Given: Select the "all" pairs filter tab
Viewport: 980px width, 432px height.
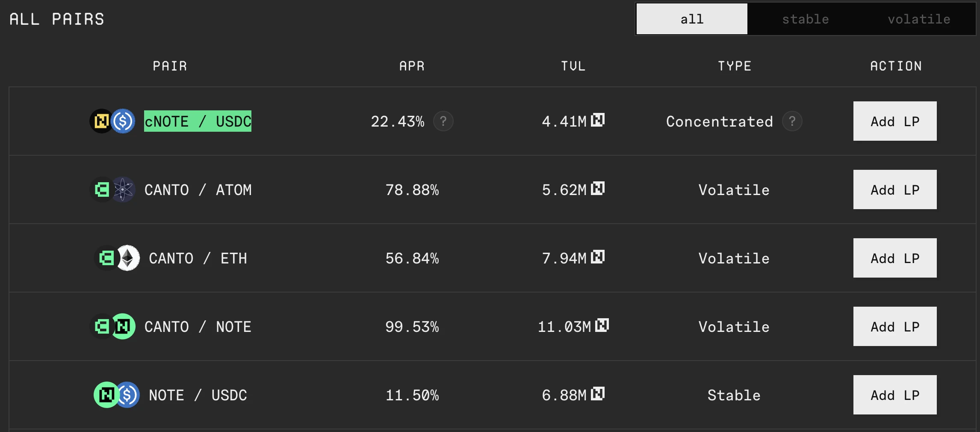Looking at the screenshot, I should pyautogui.click(x=692, y=19).
